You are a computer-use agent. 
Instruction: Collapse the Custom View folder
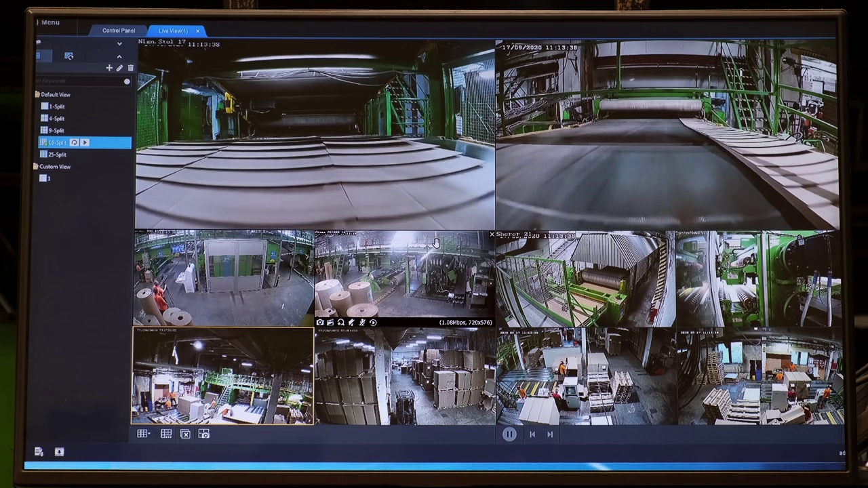click(x=36, y=166)
